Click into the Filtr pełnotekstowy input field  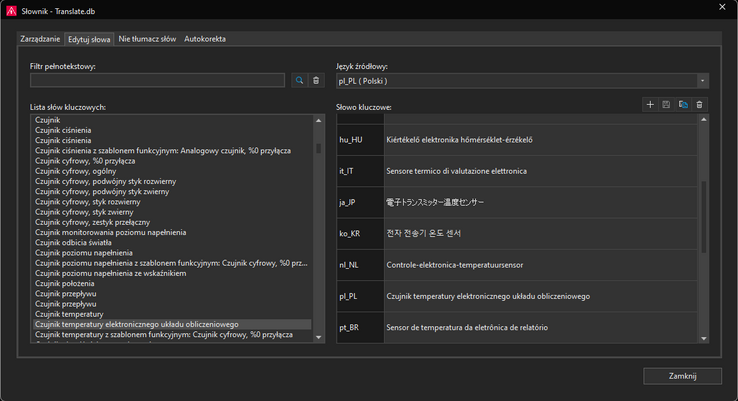click(157, 80)
